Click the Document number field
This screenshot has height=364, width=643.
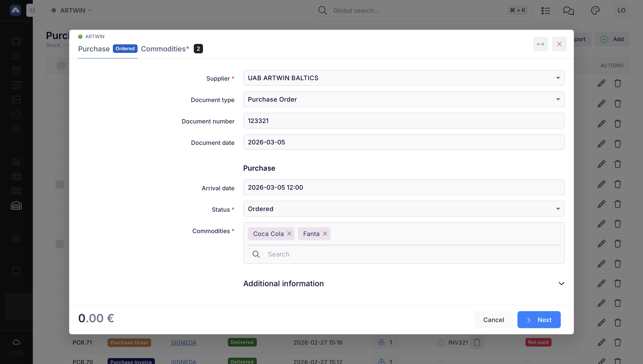pos(404,121)
